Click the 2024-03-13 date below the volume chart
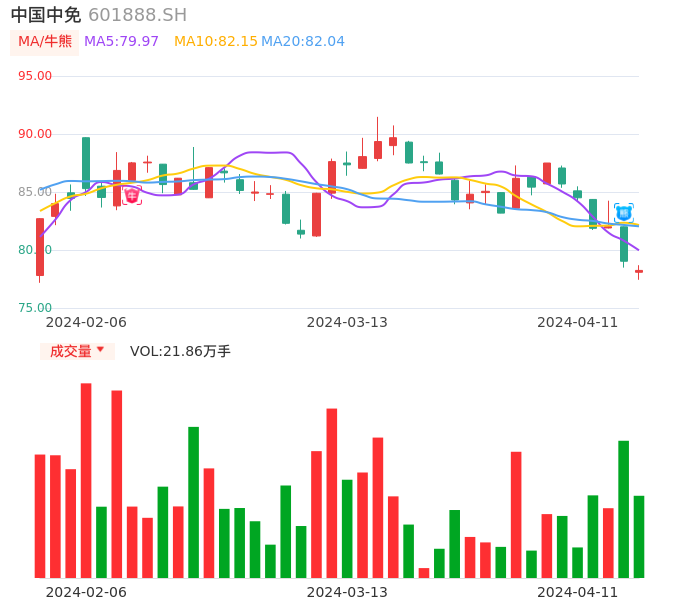The image size is (686, 606). tap(347, 592)
